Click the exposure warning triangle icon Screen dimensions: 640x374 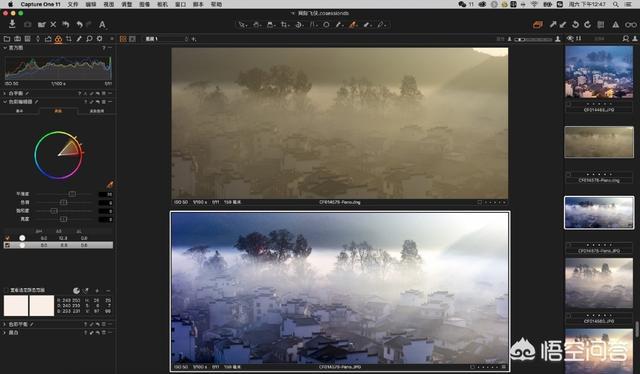[615, 25]
